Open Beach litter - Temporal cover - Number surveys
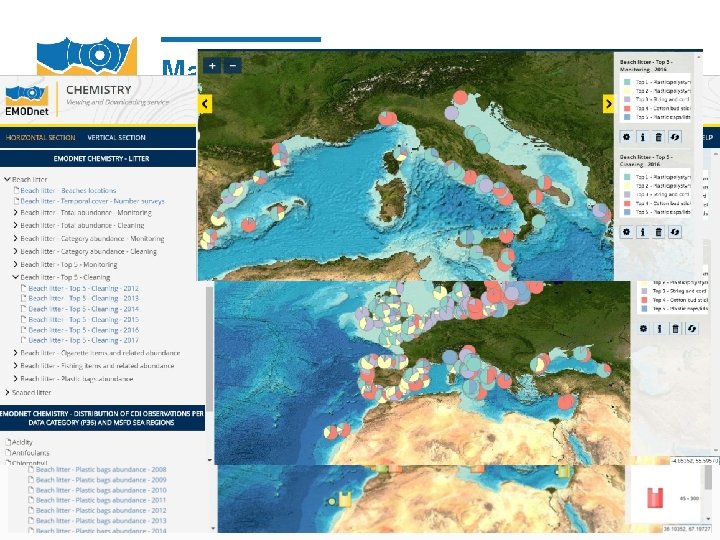 (x=92, y=201)
